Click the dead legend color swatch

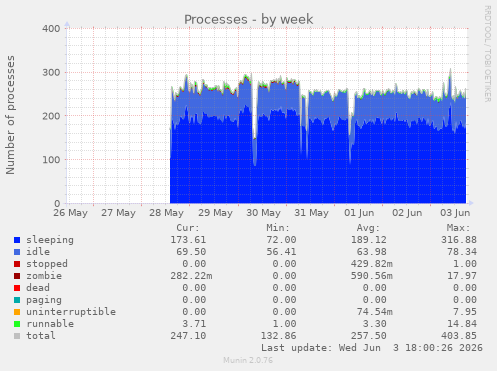pyautogui.click(x=17, y=288)
